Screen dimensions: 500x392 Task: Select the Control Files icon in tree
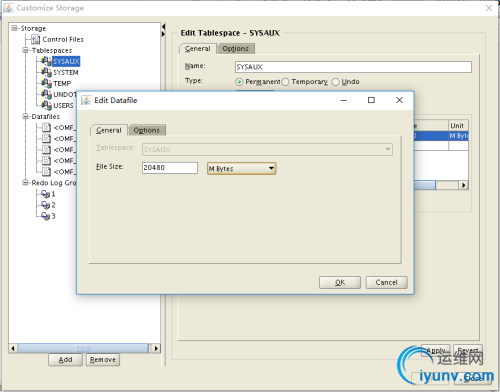click(35, 39)
